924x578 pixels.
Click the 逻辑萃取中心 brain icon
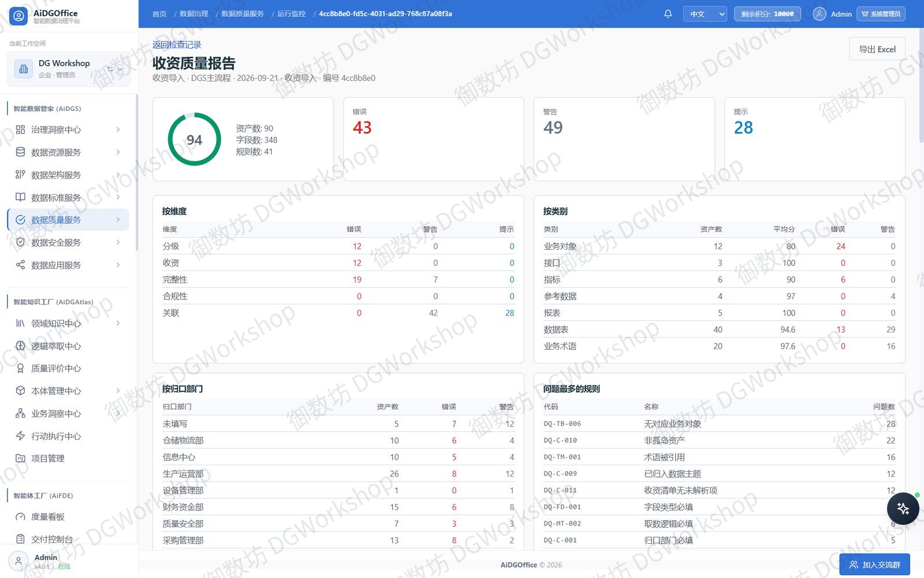click(20, 346)
